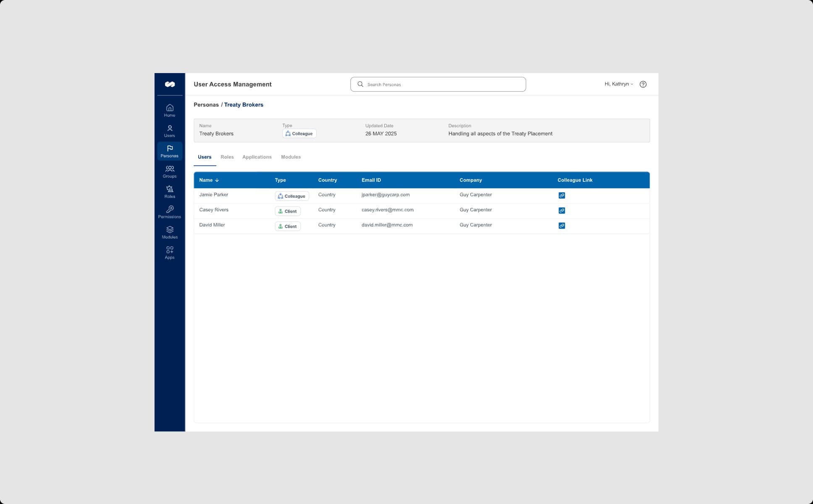Click Country cell in David Miller row
813x504 pixels.
(x=327, y=225)
